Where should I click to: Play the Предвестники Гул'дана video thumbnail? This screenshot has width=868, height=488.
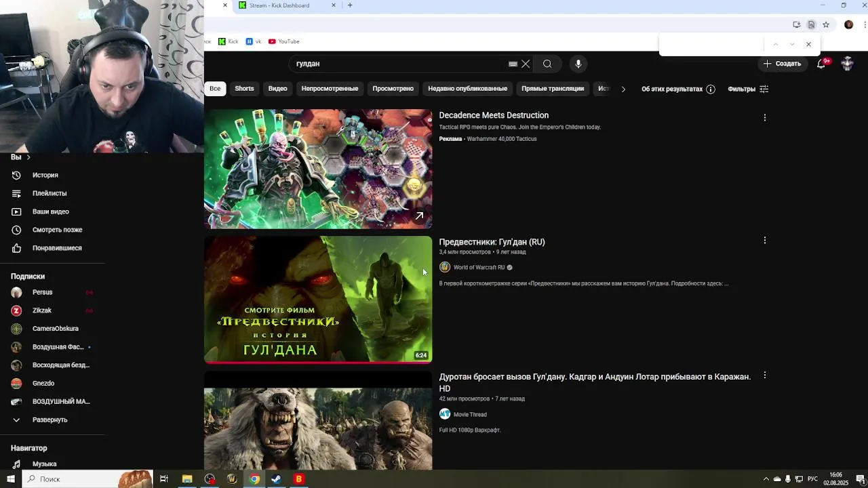[318, 299]
